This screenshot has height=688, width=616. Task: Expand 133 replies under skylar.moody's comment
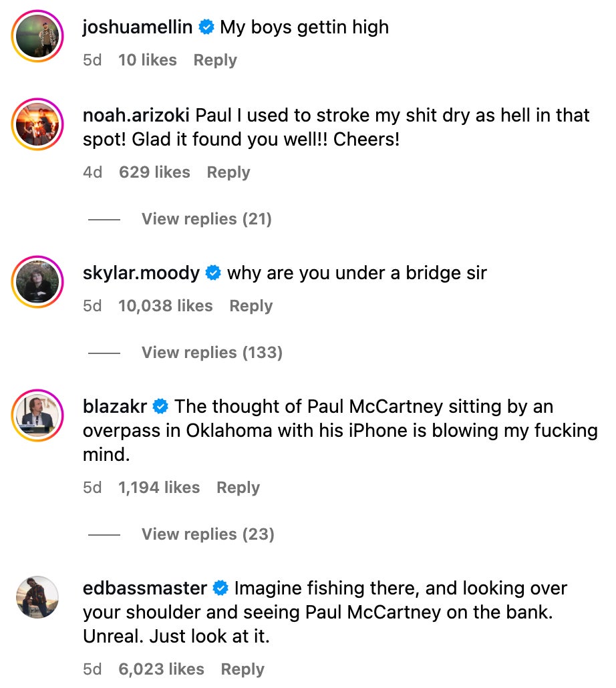[211, 353]
